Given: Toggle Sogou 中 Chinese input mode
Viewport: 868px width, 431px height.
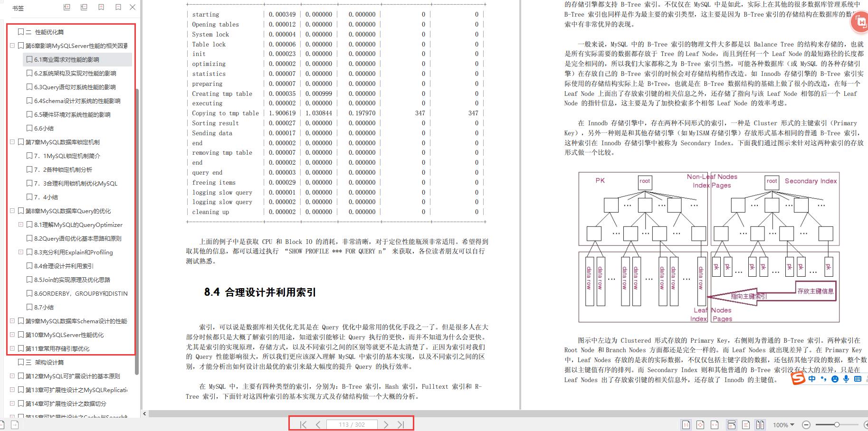Looking at the screenshot, I should 812,379.
